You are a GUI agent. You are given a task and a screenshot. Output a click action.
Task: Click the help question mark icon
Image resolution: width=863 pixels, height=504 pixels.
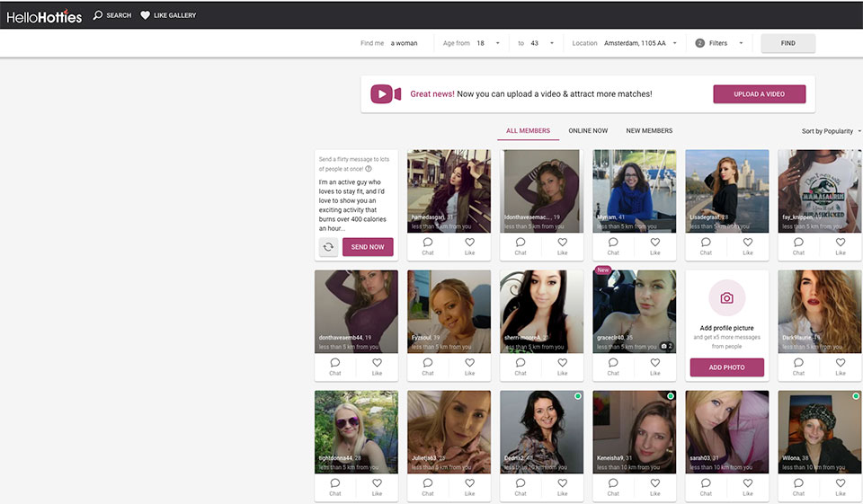click(369, 169)
